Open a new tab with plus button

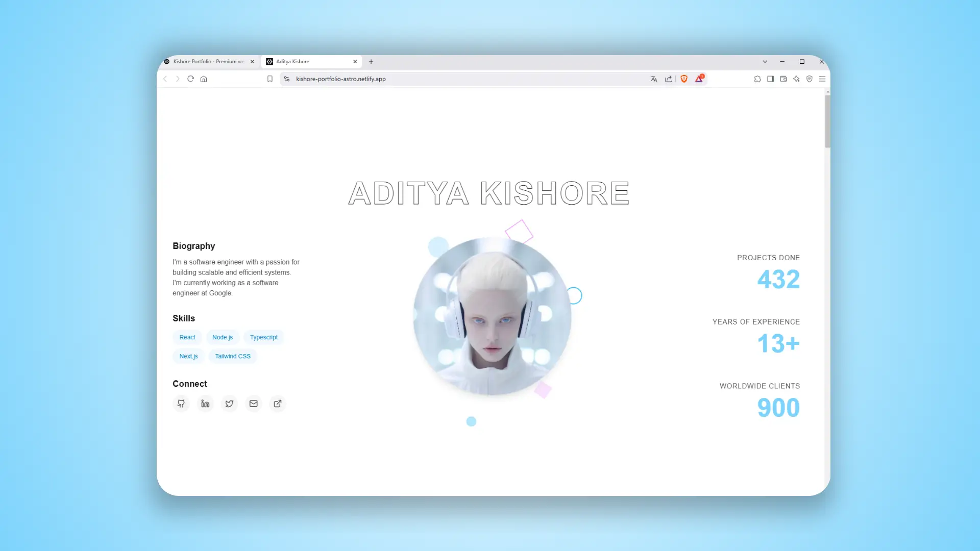tap(371, 62)
